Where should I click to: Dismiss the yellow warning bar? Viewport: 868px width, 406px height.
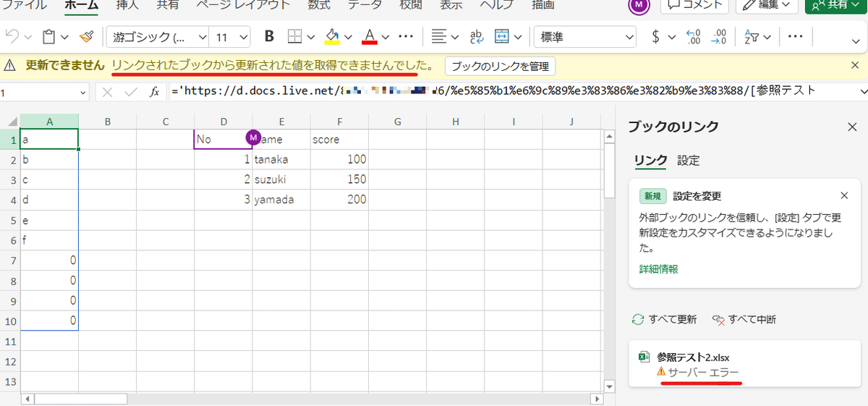pos(855,65)
